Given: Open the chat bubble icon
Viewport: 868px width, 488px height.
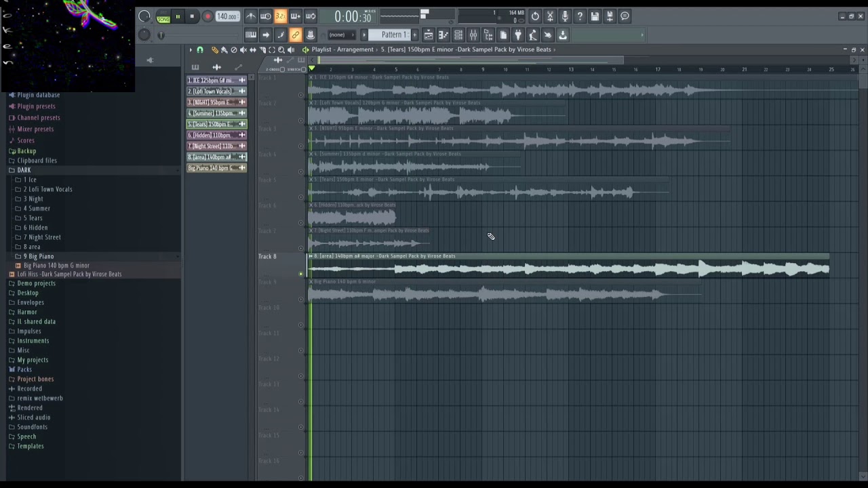Looking at the screenshot, I should [x=625, y=16].
